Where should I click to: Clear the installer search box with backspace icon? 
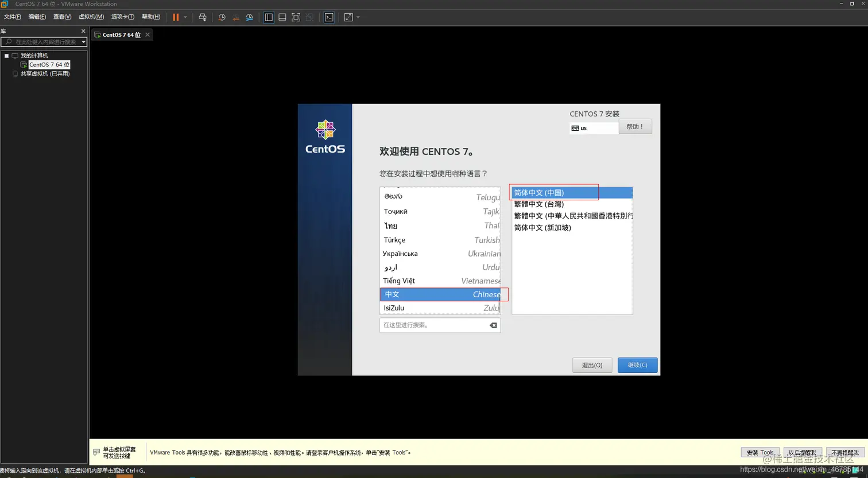493,325
